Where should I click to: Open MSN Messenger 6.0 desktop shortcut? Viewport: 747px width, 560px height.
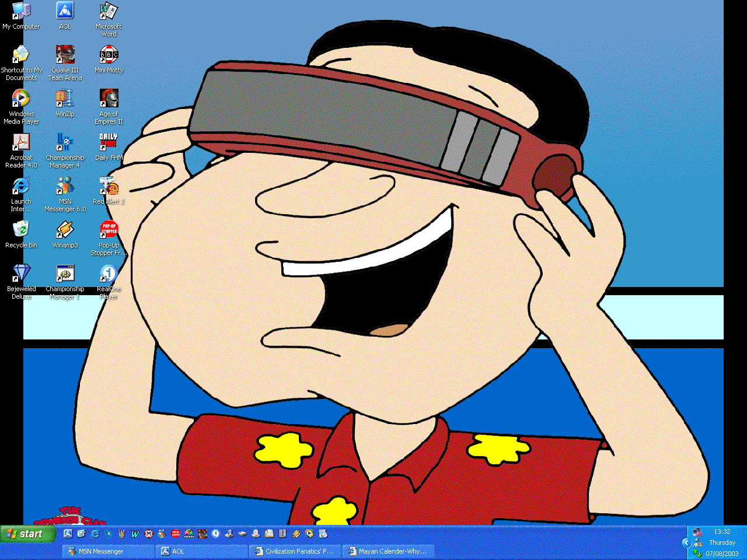tap(65, 194)
